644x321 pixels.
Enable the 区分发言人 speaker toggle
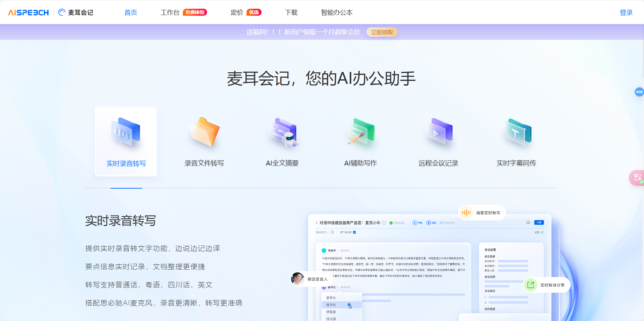(331, 232)
